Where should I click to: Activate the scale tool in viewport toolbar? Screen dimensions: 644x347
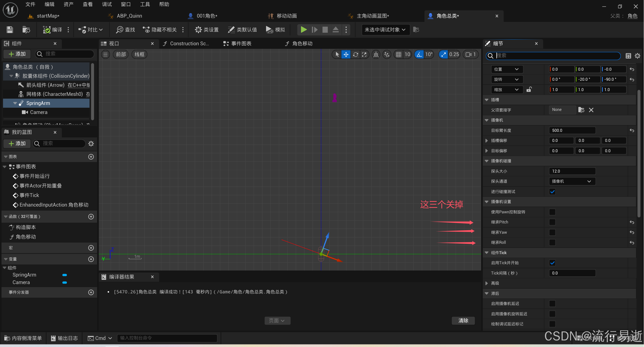click(x=364, y=55)
